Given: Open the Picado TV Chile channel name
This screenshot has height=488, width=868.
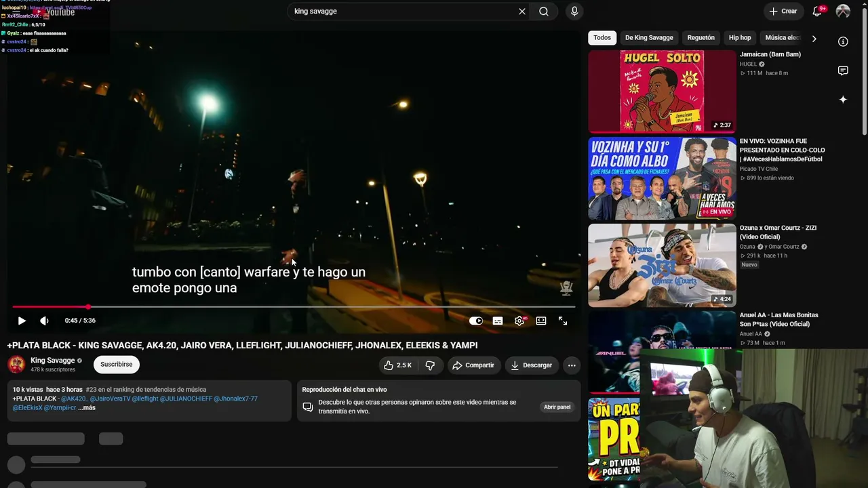Looking at the screenshot, I should [759, 169].
